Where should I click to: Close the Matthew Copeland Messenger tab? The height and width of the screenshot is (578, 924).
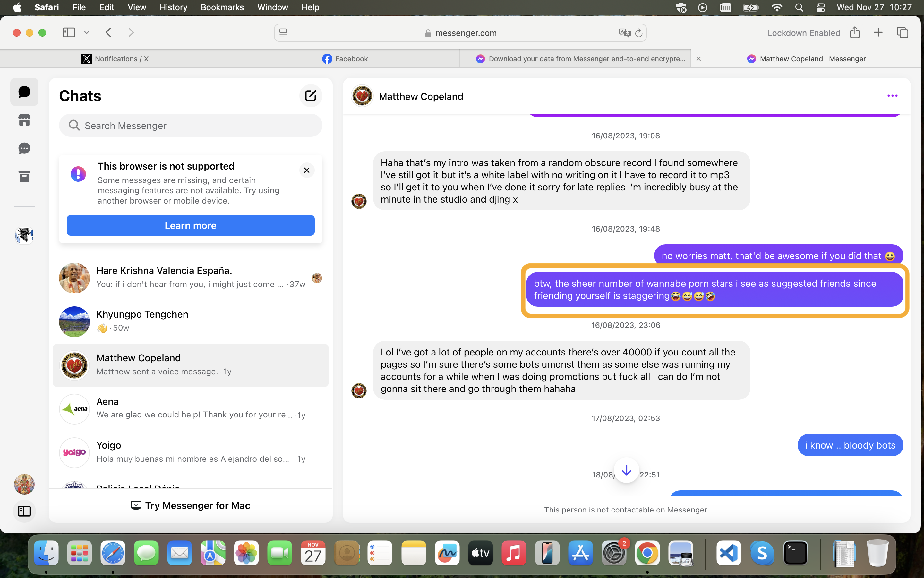click(x=698, y=59)
